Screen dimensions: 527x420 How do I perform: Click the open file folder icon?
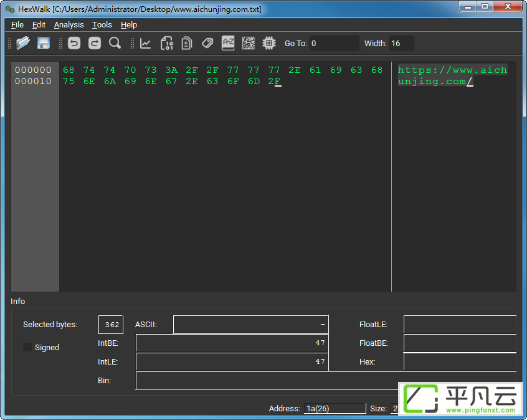[23, 43]
